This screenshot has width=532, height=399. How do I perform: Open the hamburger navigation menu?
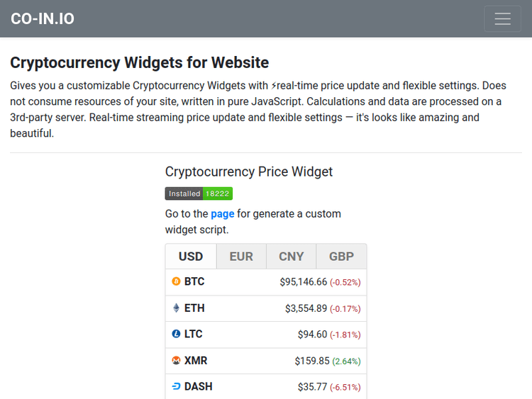point(502,19)
